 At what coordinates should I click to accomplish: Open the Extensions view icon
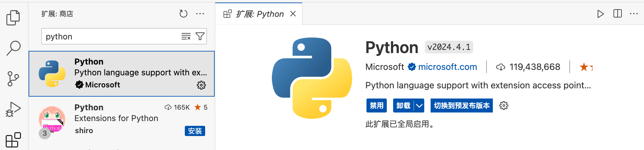[13, 140]
